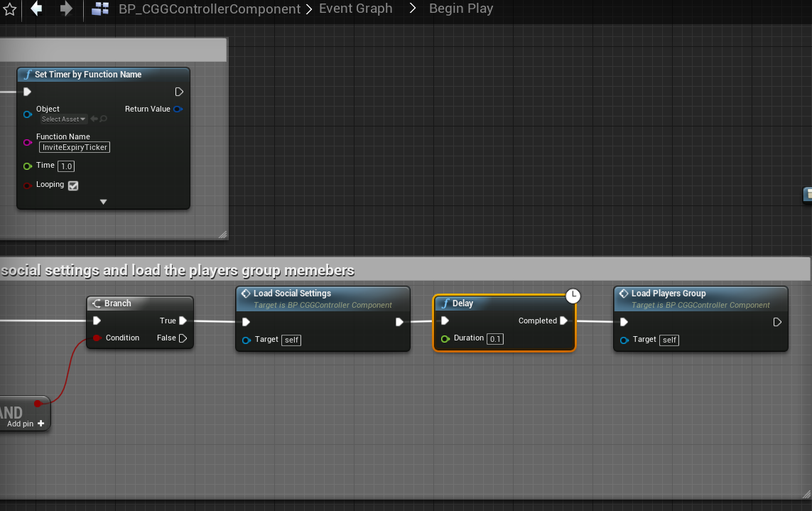This screenshot has width=812, height=511.
Task: Click the Delay Duration field 0.1
Action: (495, 339)
